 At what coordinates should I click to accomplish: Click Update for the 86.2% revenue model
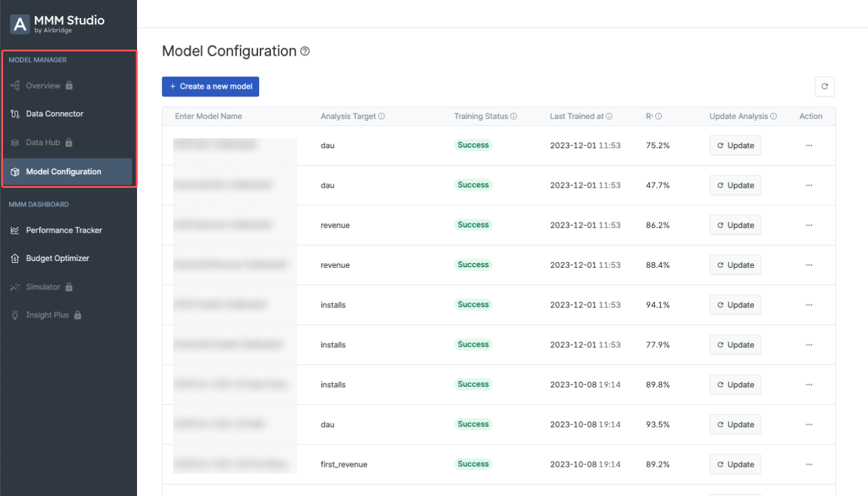click(x=735, y=225)
